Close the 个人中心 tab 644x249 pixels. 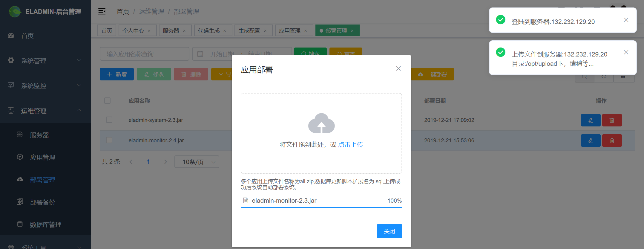point(149,31)
